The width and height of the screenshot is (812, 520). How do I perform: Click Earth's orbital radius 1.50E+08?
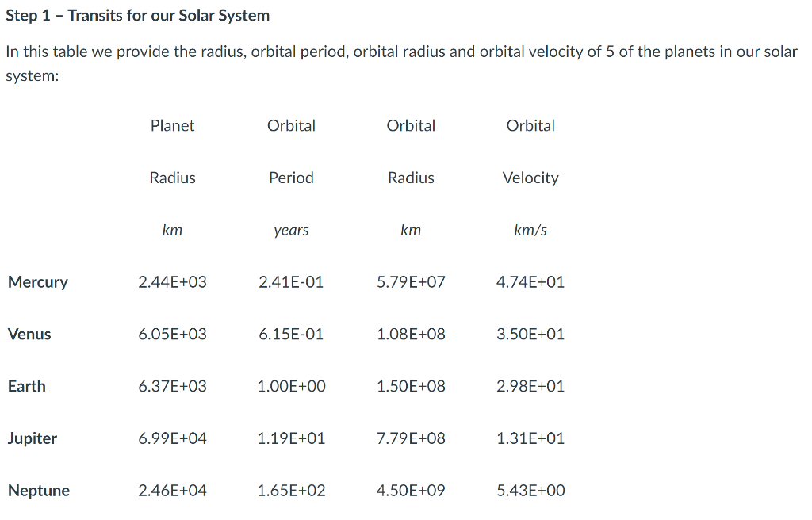point(411,386)
